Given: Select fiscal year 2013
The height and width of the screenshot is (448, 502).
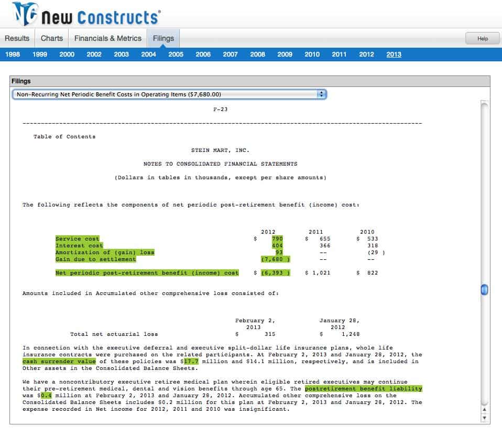Looking at the screenshot, I should pyautogui.click(x=394, y=54).
